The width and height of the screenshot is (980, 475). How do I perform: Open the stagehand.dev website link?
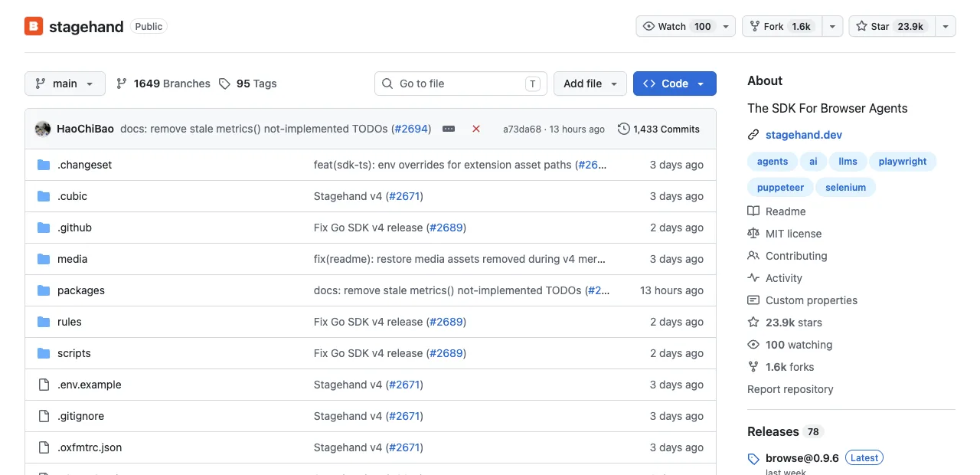(804, 135)
